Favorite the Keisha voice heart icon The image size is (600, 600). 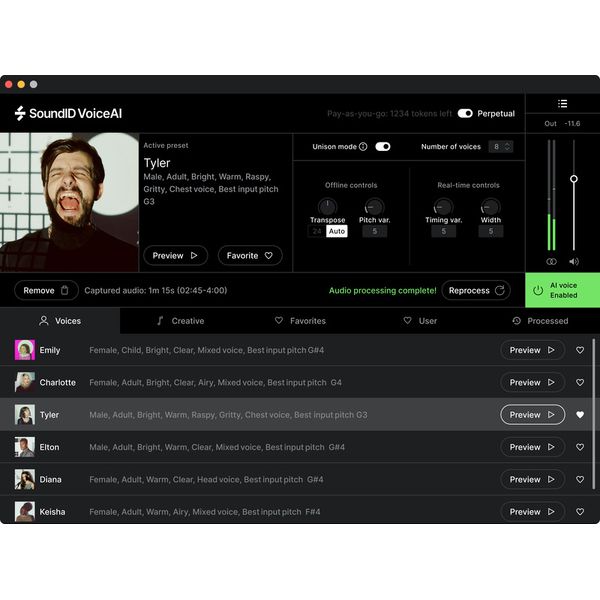[580, 512]
